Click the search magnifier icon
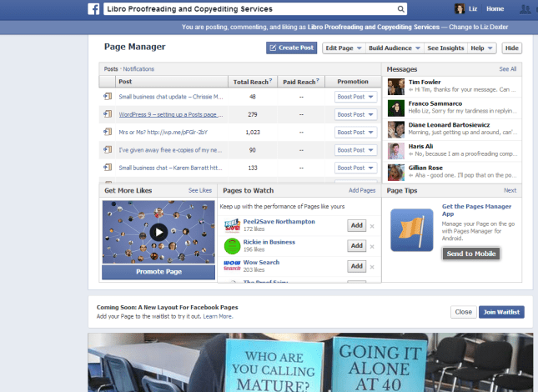 tap(400, 9)
